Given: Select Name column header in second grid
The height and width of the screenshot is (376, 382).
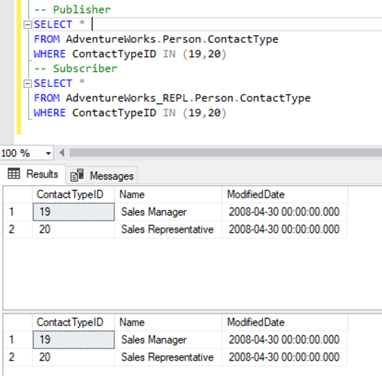Looking at the screenshot, I should (x=168, y=322).
